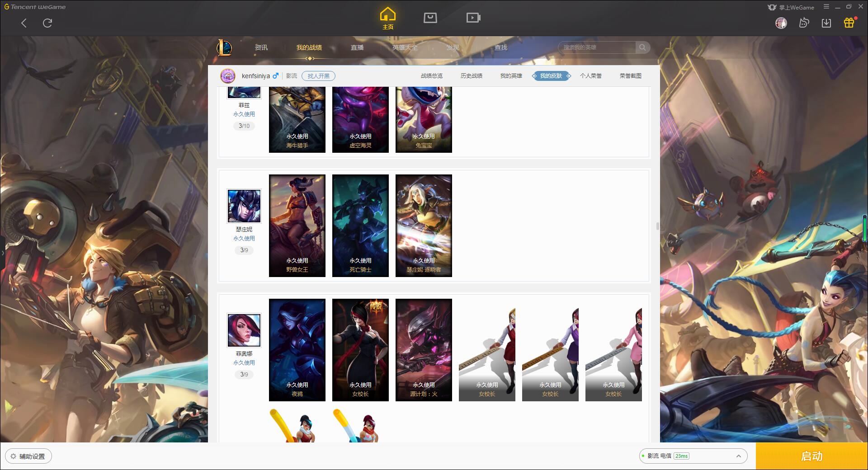Screen dimensions: 868x470
Task: Open the downloads icon
Action: pyautogui.click(x=826, y=23)
